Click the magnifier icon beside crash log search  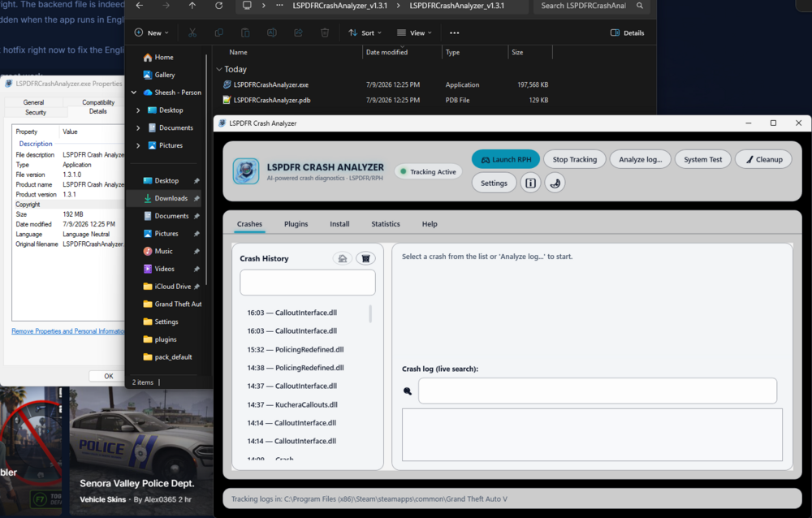(x=408, y=391)
